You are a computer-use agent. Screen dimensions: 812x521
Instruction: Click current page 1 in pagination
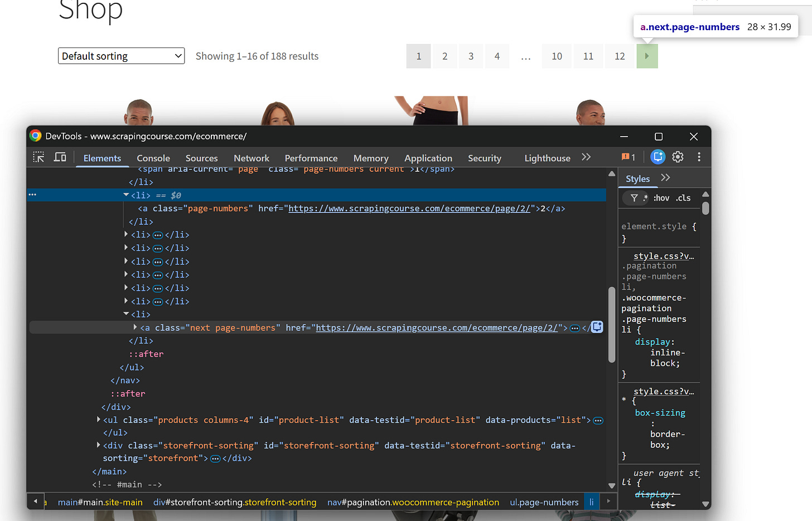pos(419,56)
